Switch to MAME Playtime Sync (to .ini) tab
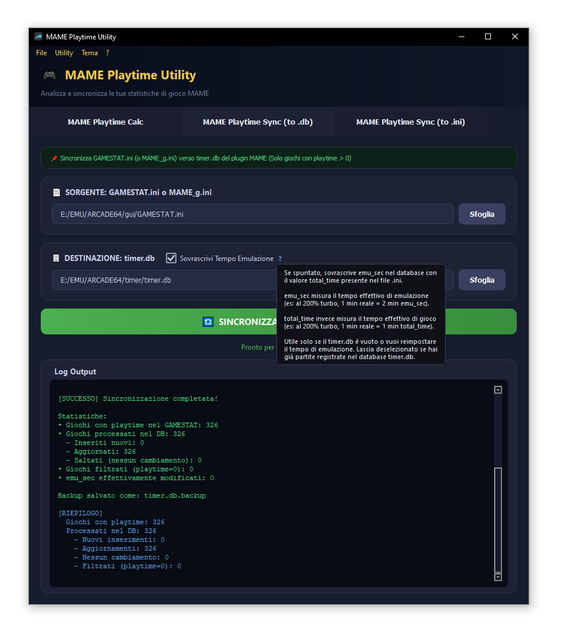 [410, 122]
